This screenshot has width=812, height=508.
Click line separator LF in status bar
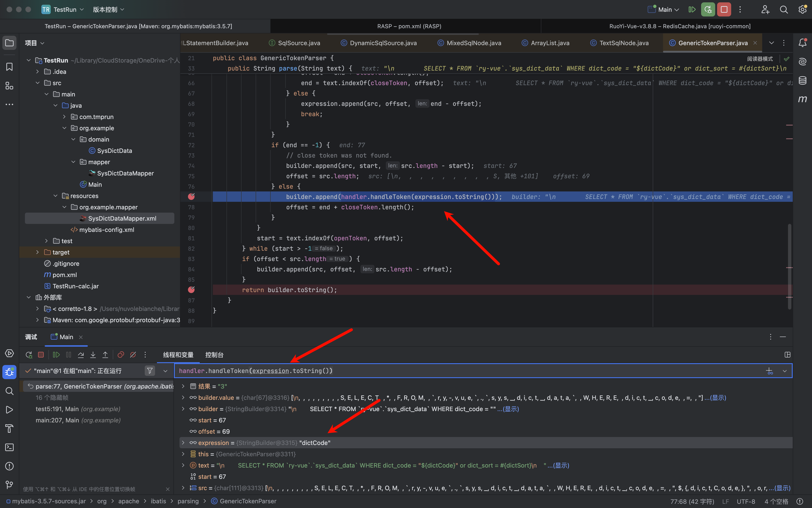coord(726,501)
